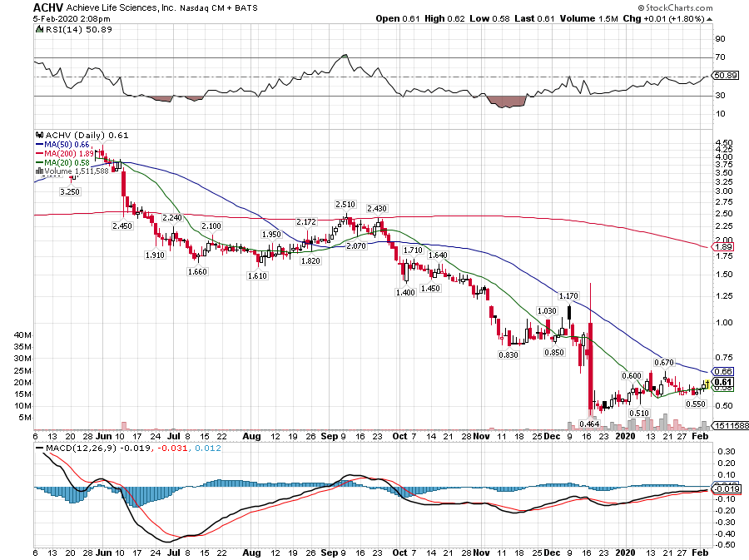This screenshot has width=749, height=560.
Task: Click the 0.464 lowest price annotation
Action: click(x=589, y=424)
